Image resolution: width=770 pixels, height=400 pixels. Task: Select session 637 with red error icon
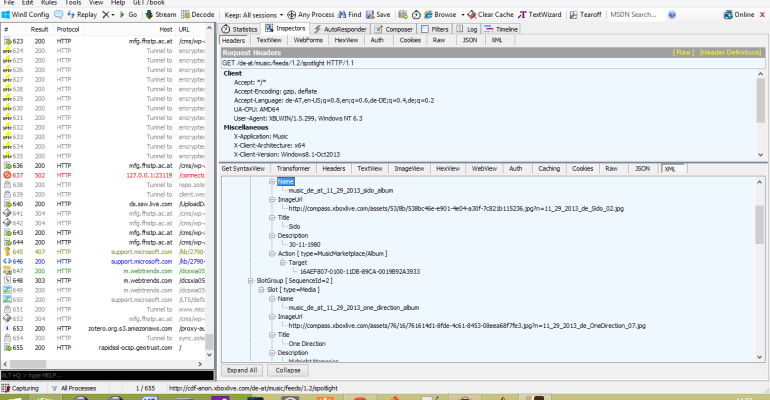coord(104,175)
